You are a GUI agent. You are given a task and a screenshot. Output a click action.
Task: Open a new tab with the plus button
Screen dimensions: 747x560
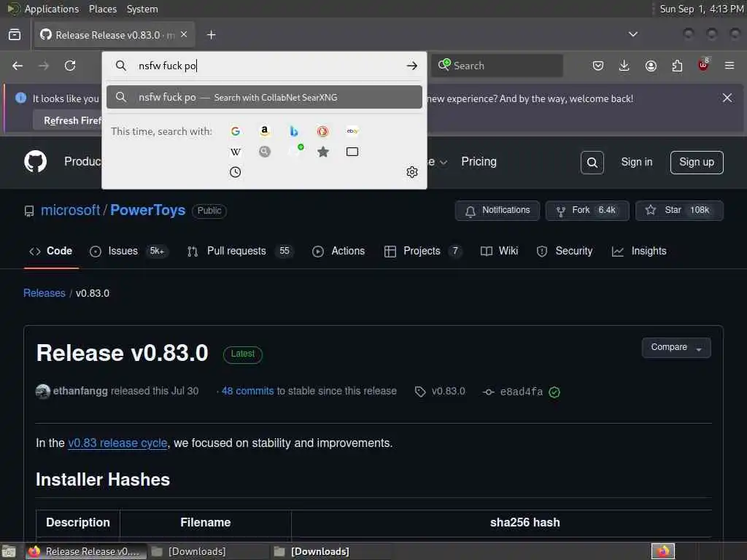click(212, 35)
